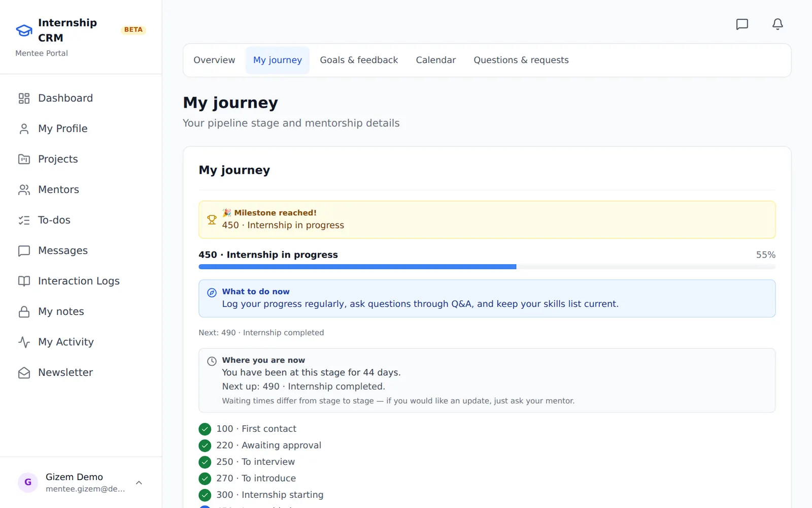812x508 pixels.
Task: Click the Gizem Demo user name
Action: [x=74, y=477]
